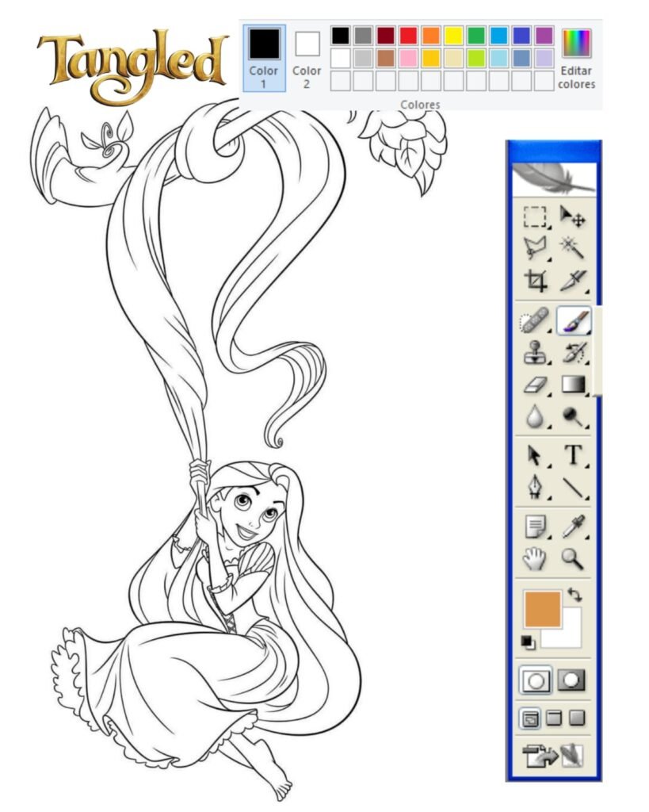Image resolution: width=649 pixels, height=812 pixels.
Task: Pick the lavender swatch
Action: pos(544,58)
